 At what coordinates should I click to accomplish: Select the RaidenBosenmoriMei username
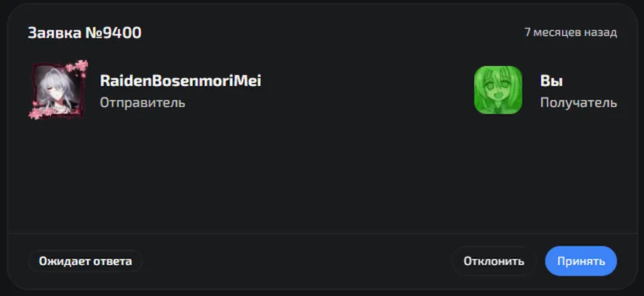click(180, 81)
